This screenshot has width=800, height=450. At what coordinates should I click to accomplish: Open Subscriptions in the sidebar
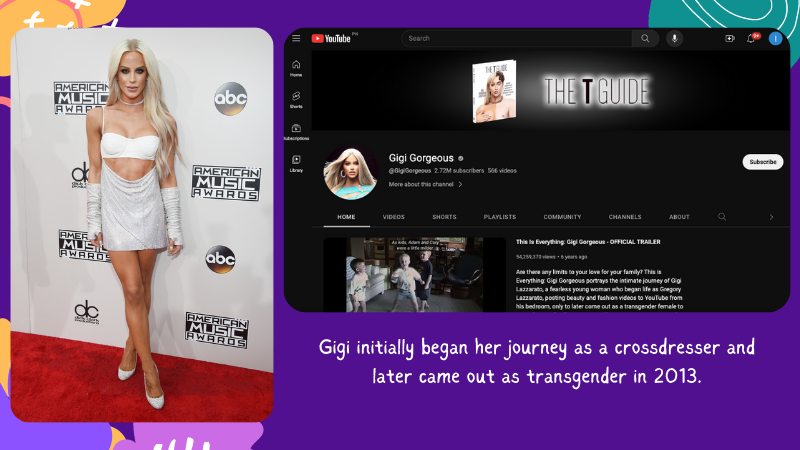pos(296,131)
